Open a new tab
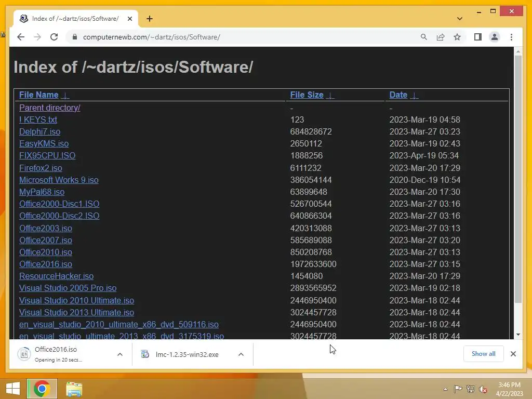 click(x=150, y=19)
